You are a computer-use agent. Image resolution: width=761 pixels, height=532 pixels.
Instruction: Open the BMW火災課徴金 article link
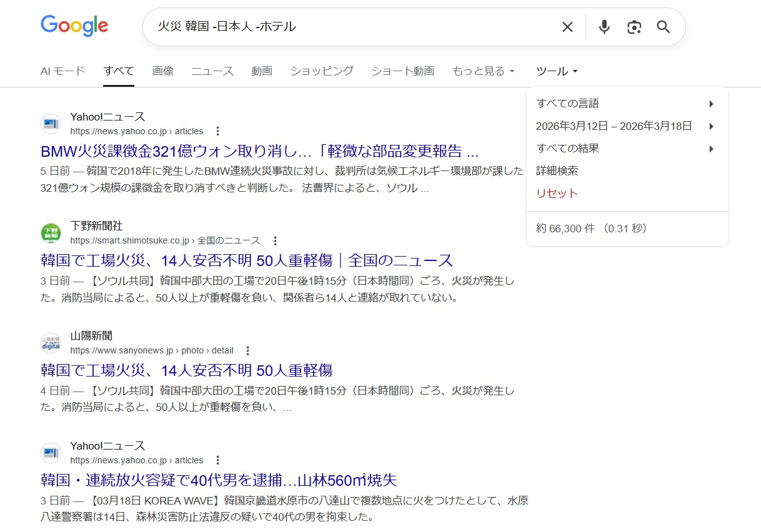259,152
